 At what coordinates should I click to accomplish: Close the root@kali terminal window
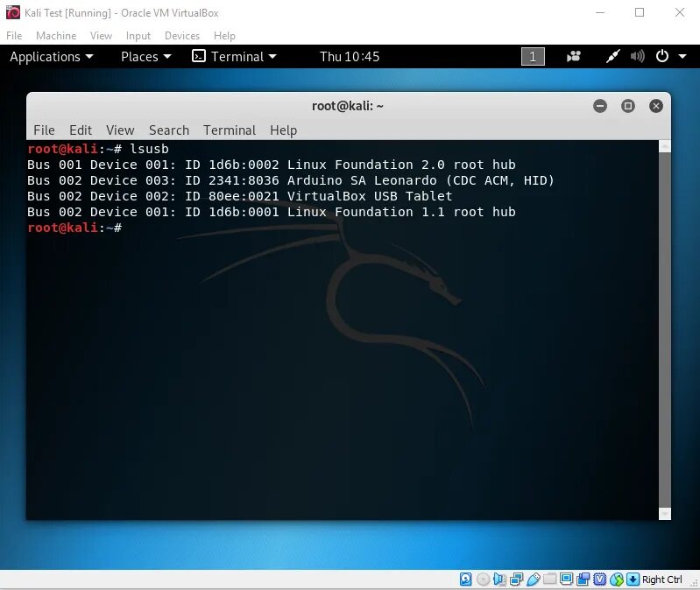pyautogui.click(x=656, y=106)
